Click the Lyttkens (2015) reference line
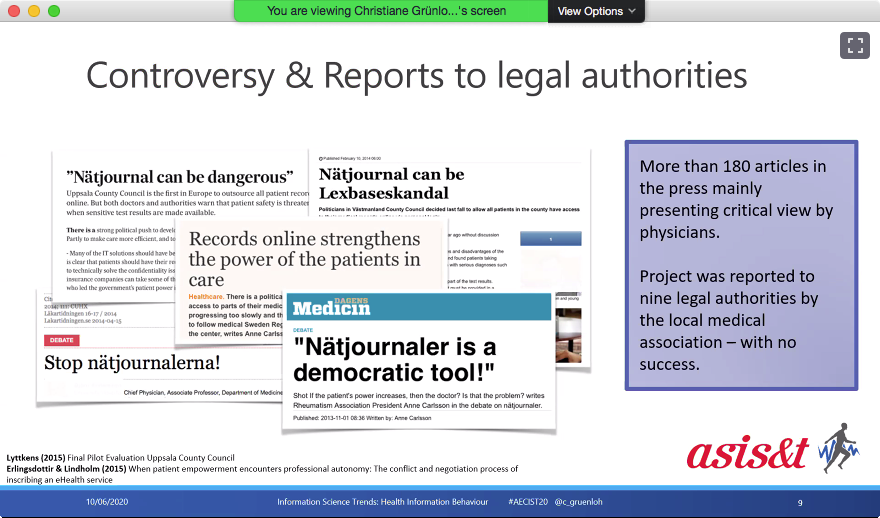This screenshot has width=880, height=518. (x=120, y=457)
